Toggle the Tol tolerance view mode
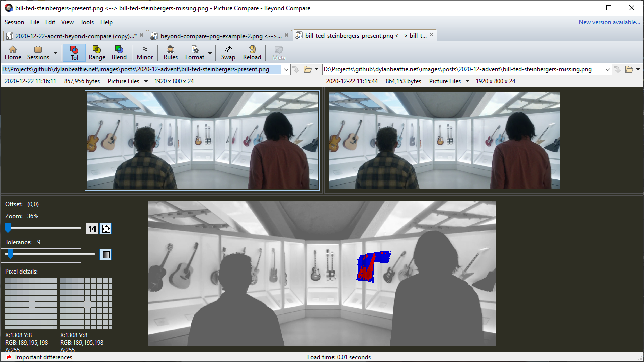Image resolution: width=644 pixels, height=362 pixels. click(x=74, y=53)
